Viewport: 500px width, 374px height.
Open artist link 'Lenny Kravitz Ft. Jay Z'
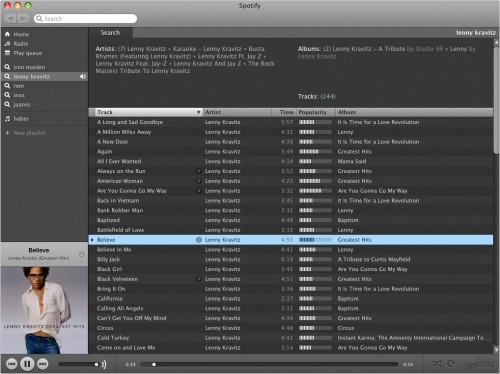229,56
